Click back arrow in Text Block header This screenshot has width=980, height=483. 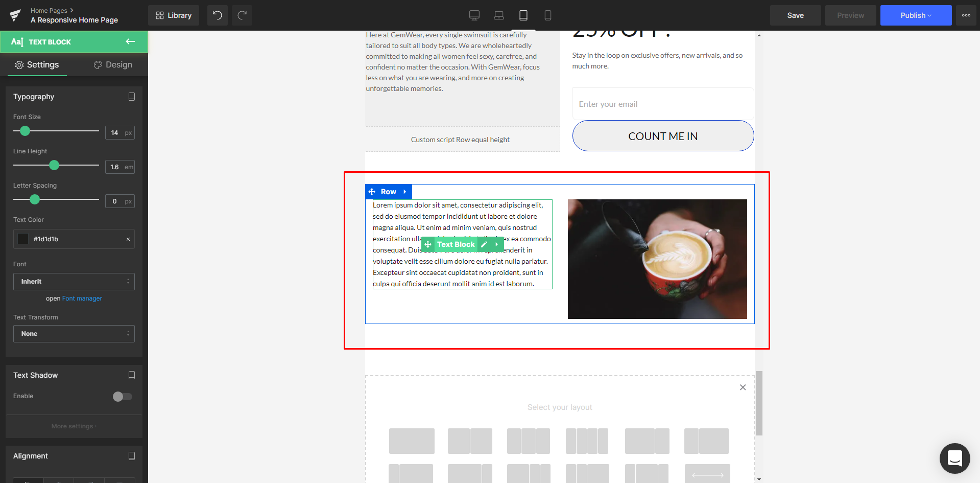(x=130, y=41)
